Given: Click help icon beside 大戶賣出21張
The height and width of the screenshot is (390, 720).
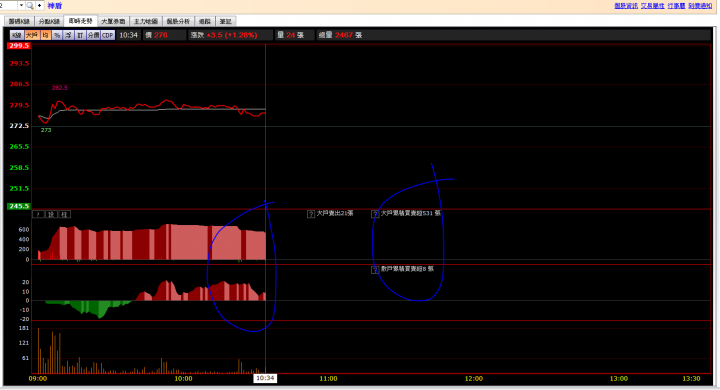Looking at the screenshot, I should point(311,214).
